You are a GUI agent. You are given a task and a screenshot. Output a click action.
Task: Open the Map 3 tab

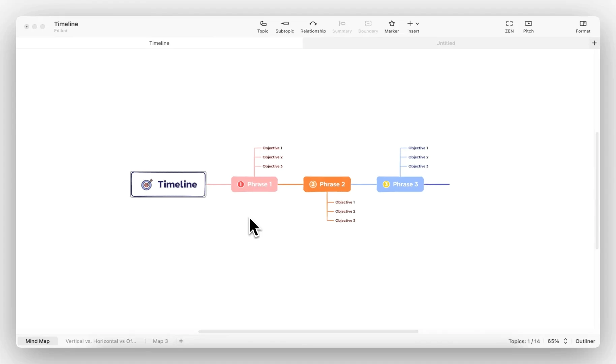(x=160, y=341)
